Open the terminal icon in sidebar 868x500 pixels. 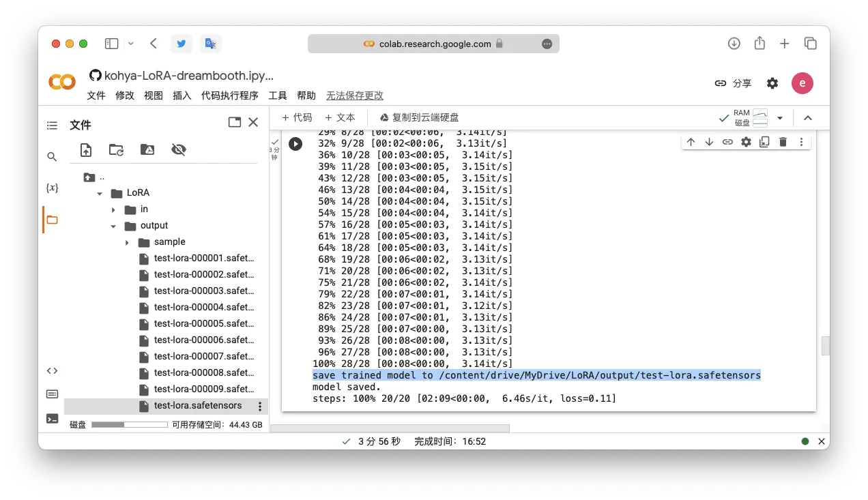pyautogui.click(x=52, y=419)
